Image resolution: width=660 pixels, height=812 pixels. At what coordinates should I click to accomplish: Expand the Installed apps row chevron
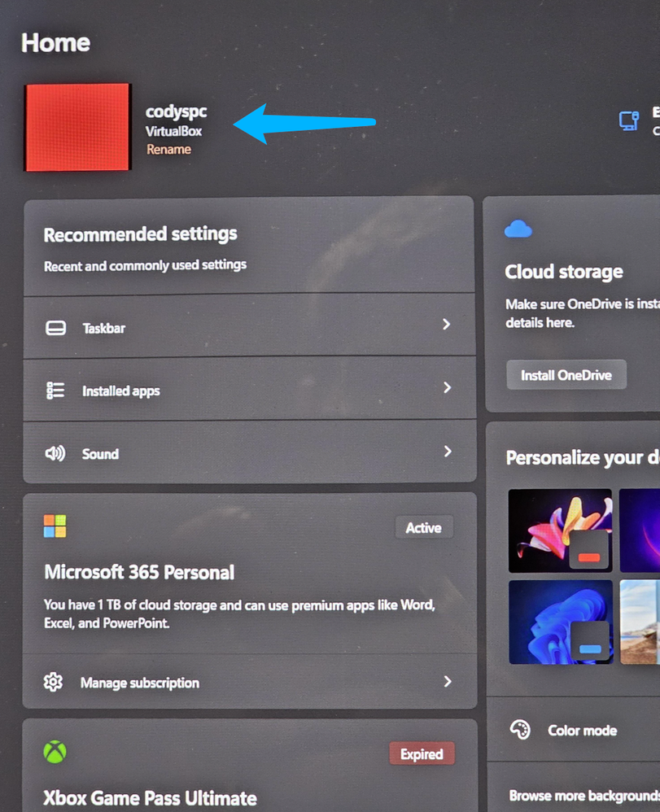coord(448,387)
